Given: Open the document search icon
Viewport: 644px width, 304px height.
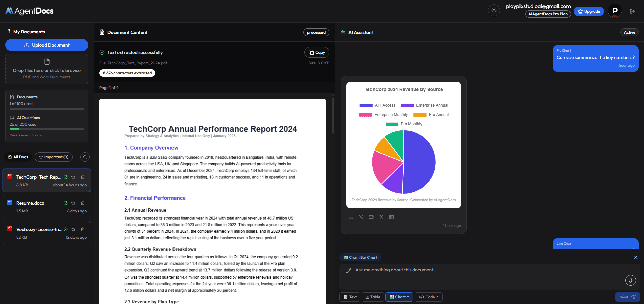Looking at the screenshot, I should click(x=85, y=157).
